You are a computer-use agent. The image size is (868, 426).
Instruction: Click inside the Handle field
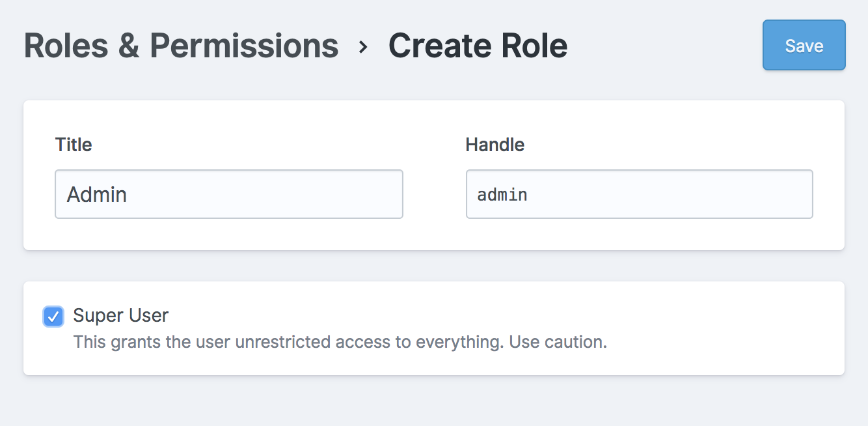point(640,193)
